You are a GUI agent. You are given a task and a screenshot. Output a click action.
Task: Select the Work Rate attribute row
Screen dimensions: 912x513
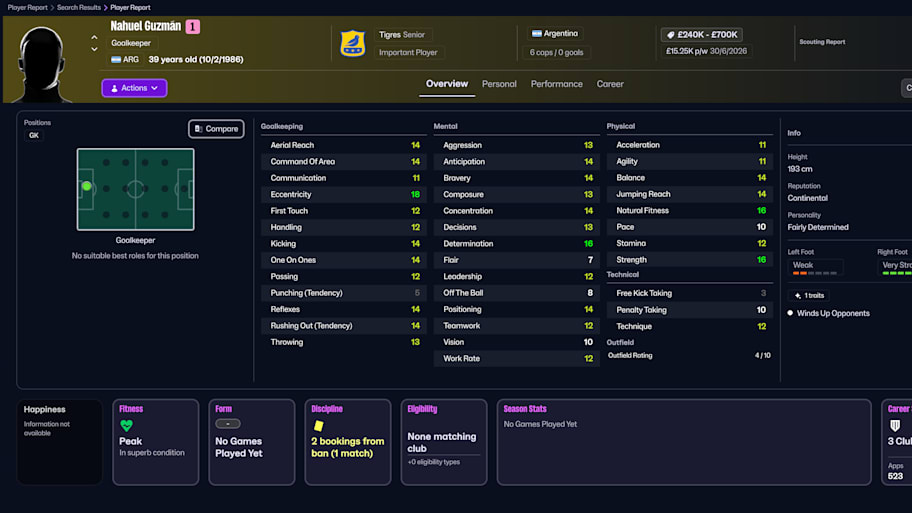pos(516,358)
